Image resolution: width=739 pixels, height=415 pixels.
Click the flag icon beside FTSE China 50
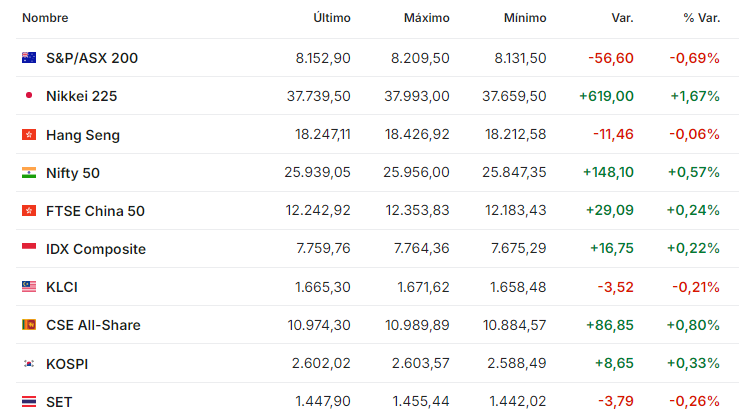pos(29,211)
